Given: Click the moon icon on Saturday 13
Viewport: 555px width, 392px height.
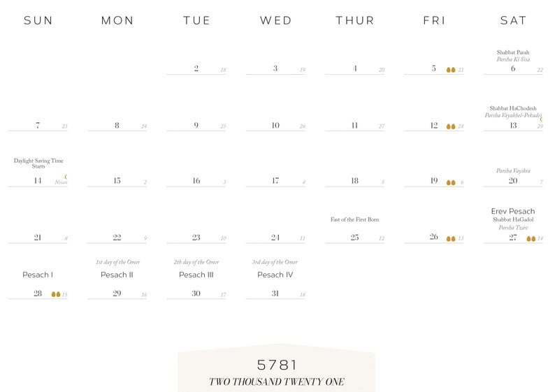Looking at the screenshot, I should tap(541, 119).
